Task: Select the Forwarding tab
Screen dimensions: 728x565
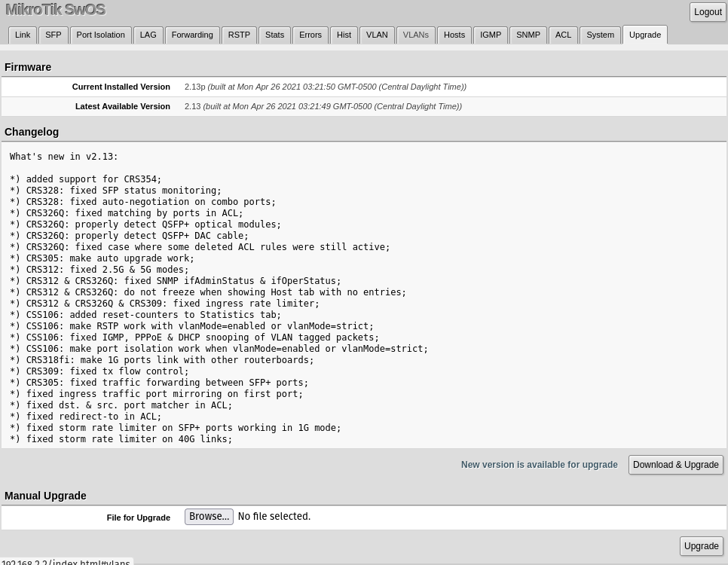Action: 192,35
